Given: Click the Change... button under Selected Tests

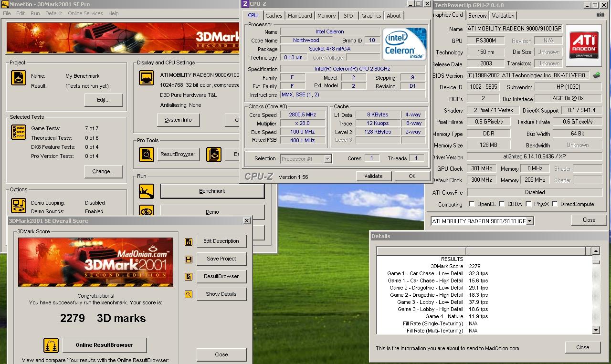Looking at the screenshot, I should point(104,172).
